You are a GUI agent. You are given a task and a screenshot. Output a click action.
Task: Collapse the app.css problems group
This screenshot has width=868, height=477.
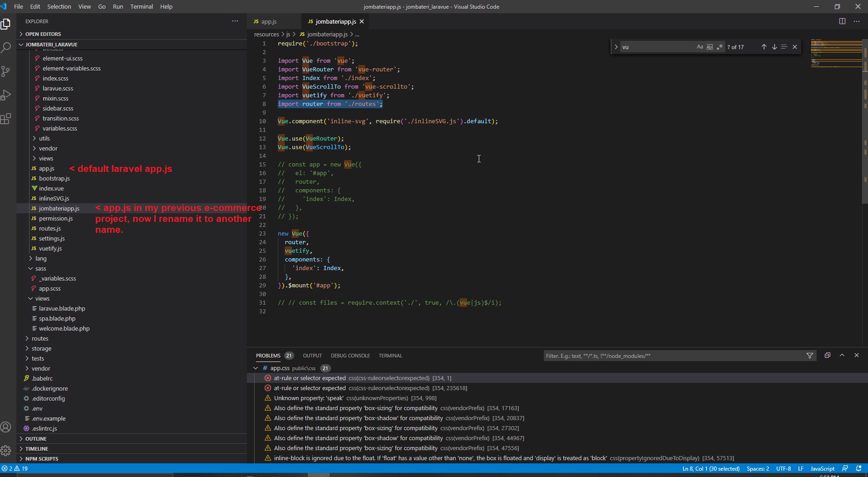[256, 368]
